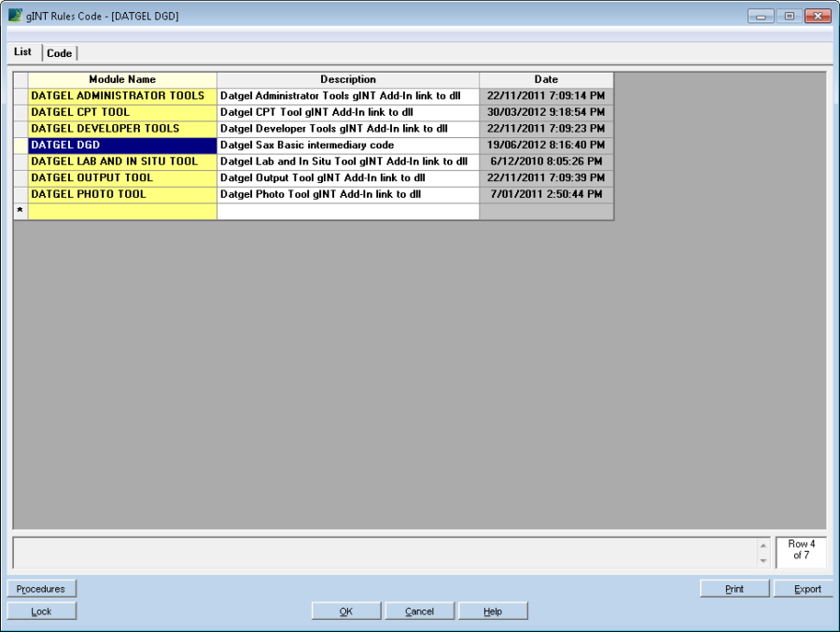840x632 pixels.
Task: Click the Procedures button
Action: [41, 589]
